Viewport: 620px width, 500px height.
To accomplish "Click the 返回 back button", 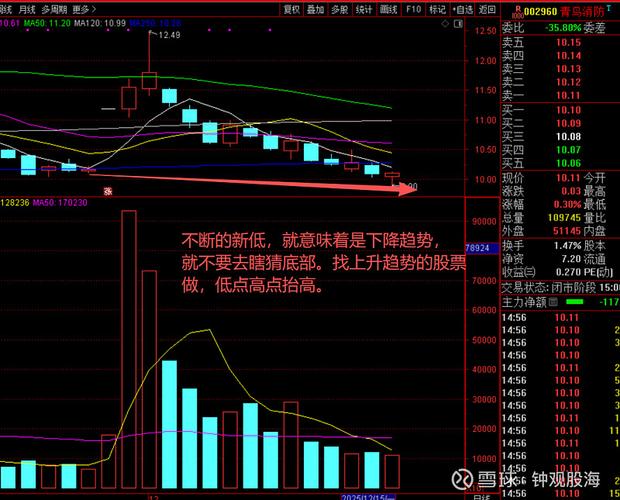I will (x=487, y=9).
